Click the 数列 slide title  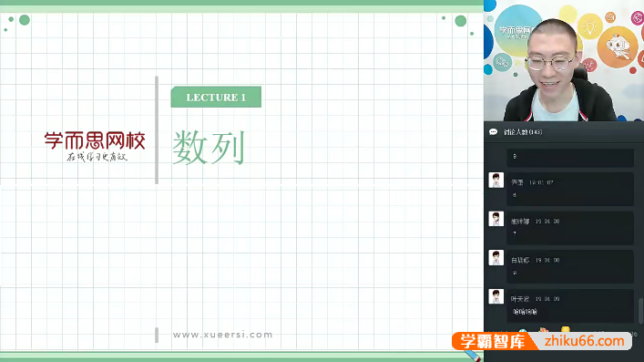tap(209, 148)
